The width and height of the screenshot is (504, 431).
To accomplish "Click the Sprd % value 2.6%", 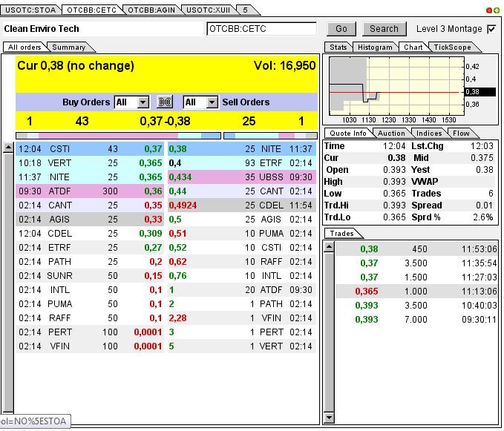I will pyautogui.click(x=482, y=217).
